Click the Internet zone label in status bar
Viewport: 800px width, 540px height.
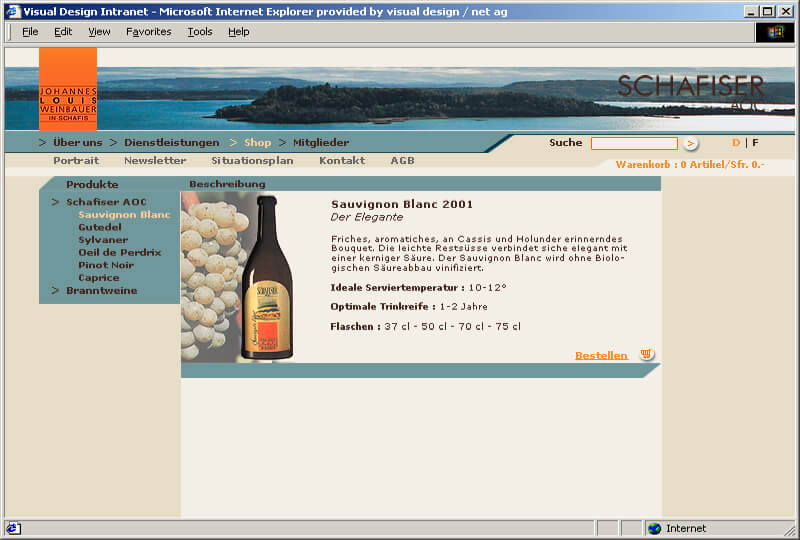click(x=686, y=529)
